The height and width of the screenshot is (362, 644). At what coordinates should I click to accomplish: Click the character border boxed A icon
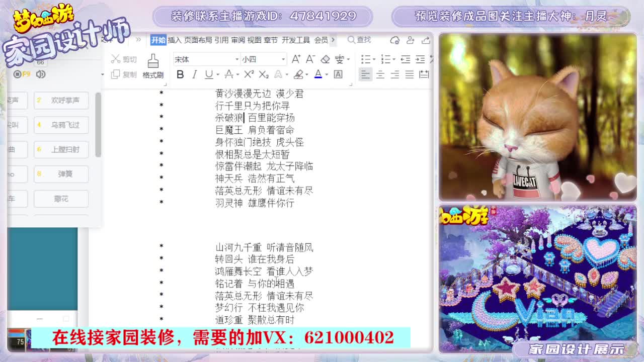pyautogui.click(x=338, y=74)
